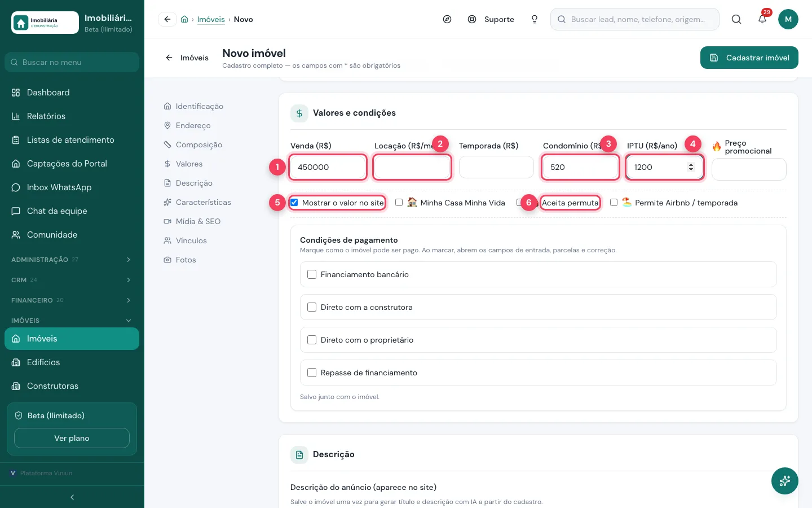
Task: Focus the Temporada (R$) input field
Action: (x=496, y=167)
